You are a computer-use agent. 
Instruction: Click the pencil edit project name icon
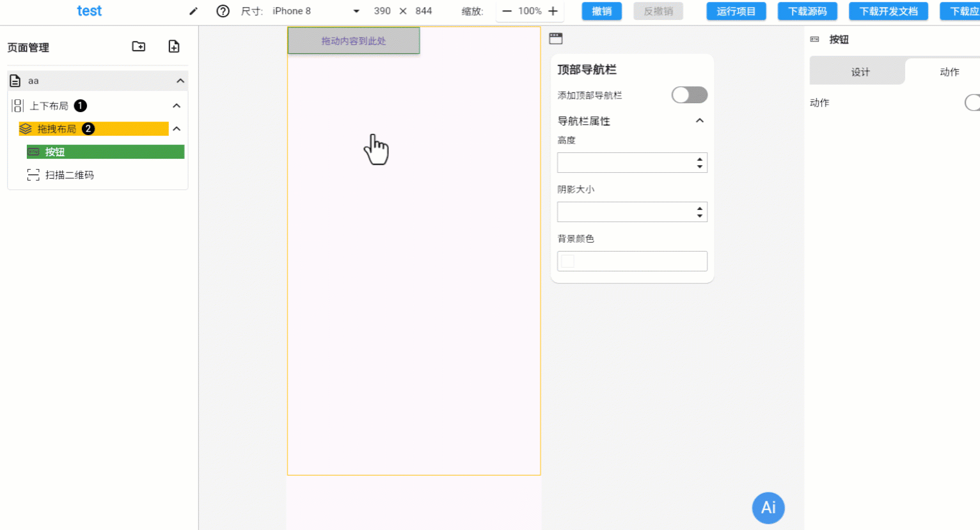(x=193, y=11)
